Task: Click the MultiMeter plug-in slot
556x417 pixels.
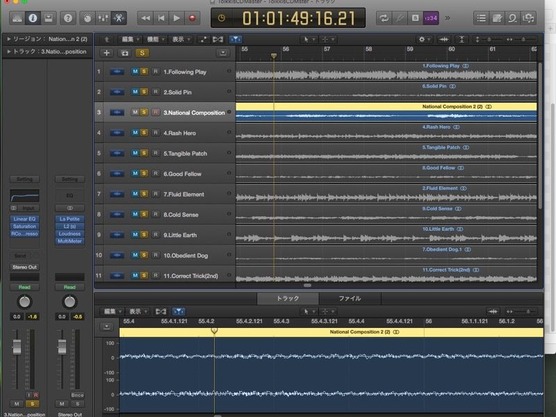Action: (x=70, y=241)
